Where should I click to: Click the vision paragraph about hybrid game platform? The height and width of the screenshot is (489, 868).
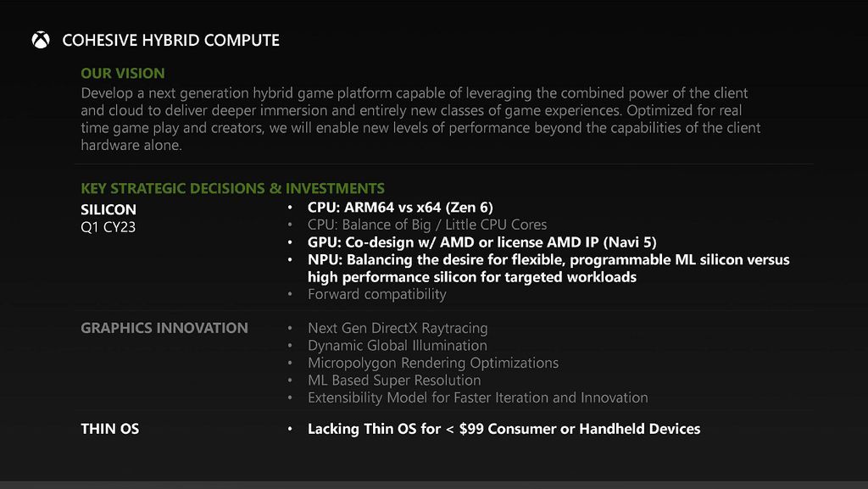420,119
